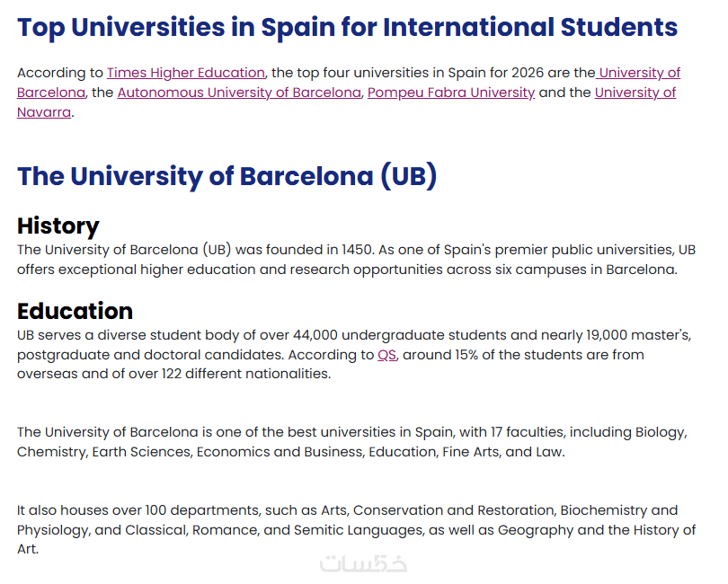This screenshot has height=584, width=728.
Task: Click the paragraph about over 100 departments
Action: tap(357, 530)
